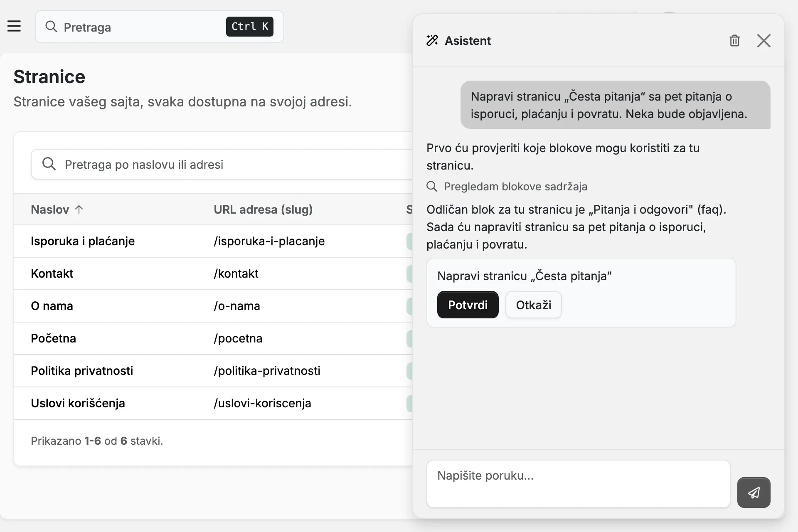798x532 pixels.
Task: Click the Prikazano 1-6 od 6 stavki text
Action: coord(97,441)
